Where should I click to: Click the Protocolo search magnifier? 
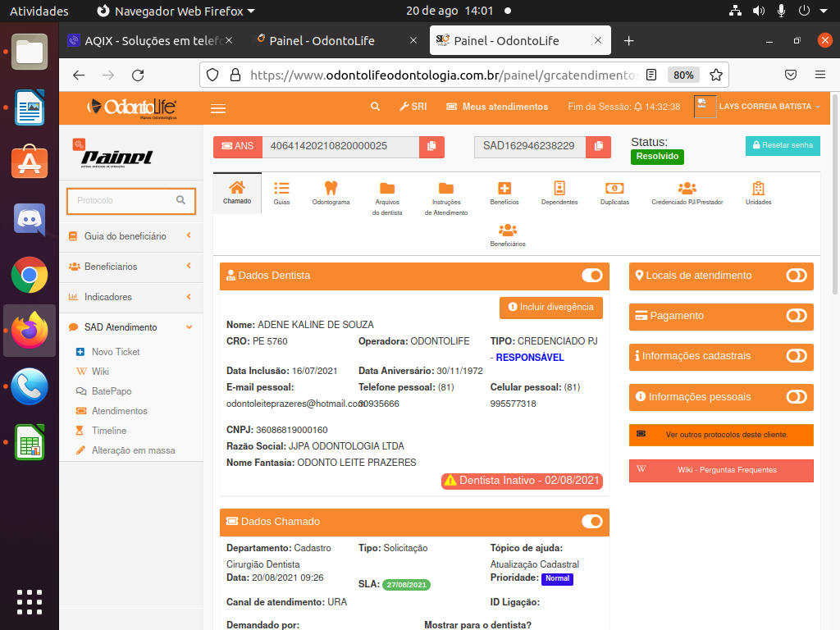pos(181,200)
